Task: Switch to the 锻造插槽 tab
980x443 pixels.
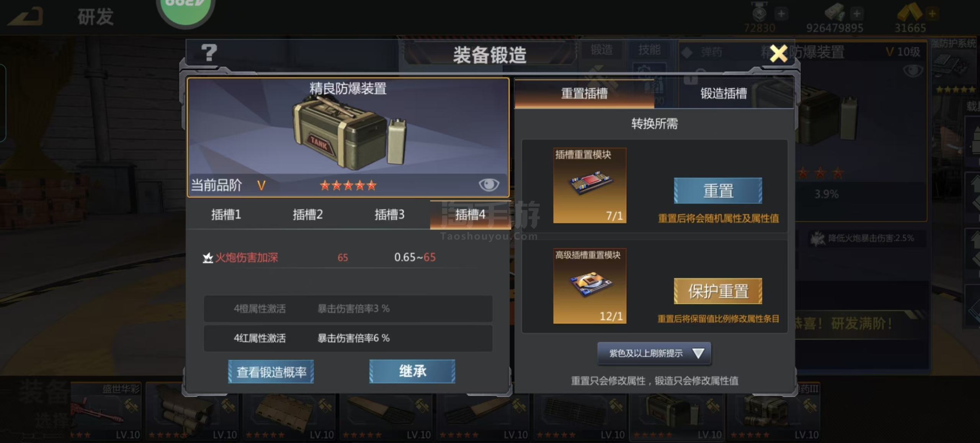Action: coord(724,94)
